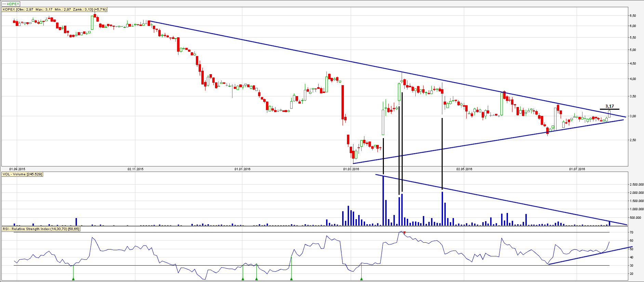
Task: Click the KOPEX open/max/min/close info label
Action: [54, 10]
